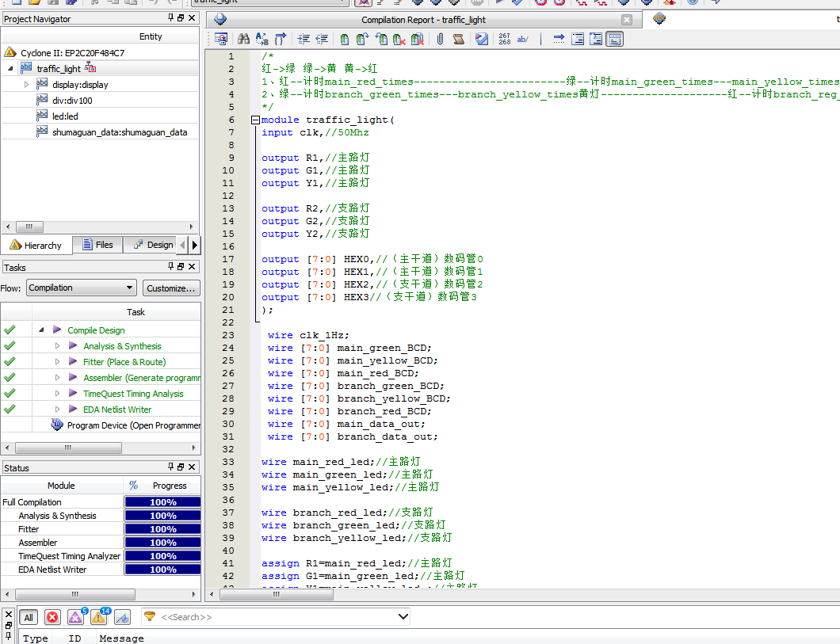Click the Customize... button in Tasks panel
Screen dimensions: 840x644
170,288
